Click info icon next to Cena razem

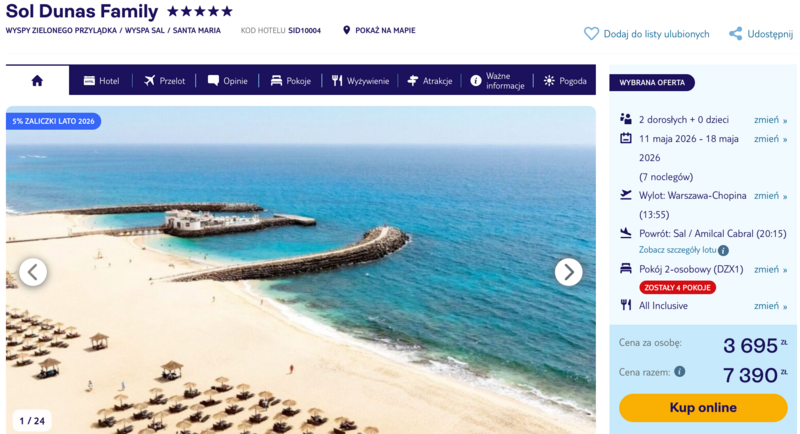click(680, 371)
